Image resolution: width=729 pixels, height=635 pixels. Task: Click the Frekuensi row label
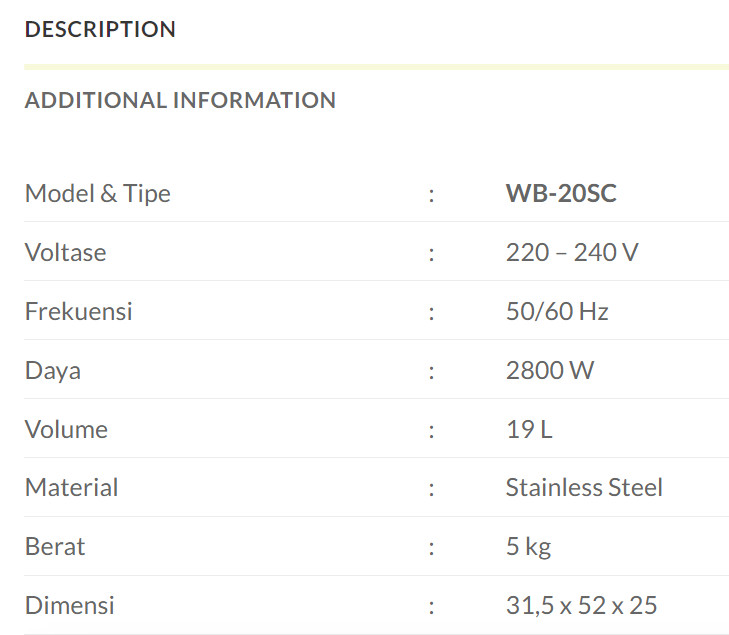tap(79, 311)
